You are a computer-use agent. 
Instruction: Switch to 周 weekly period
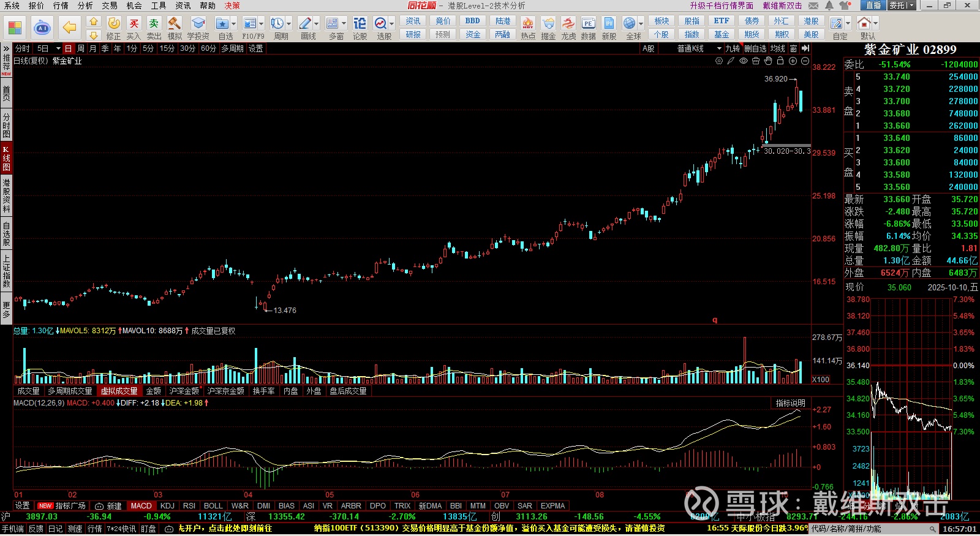(81, 48)
